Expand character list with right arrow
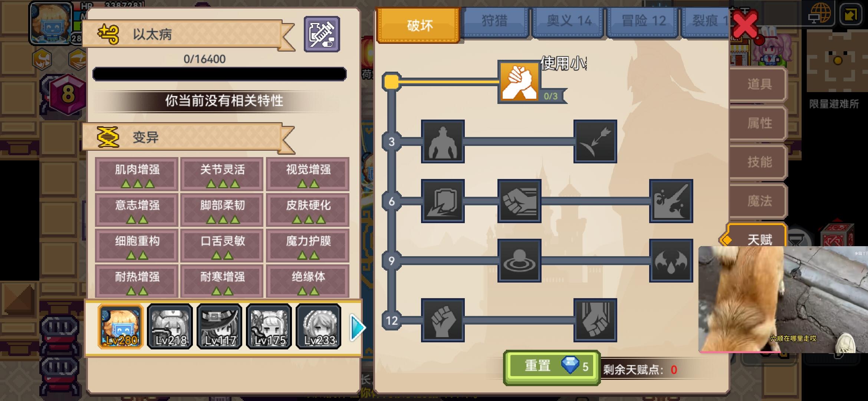This screenshot has height=401, width=868. pyautogui.click(x=358, y=327)
